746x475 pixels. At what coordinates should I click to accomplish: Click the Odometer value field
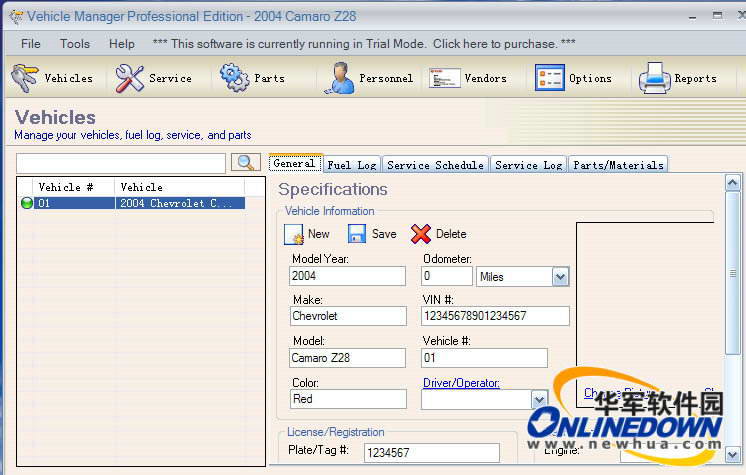(x=447, y=276)
